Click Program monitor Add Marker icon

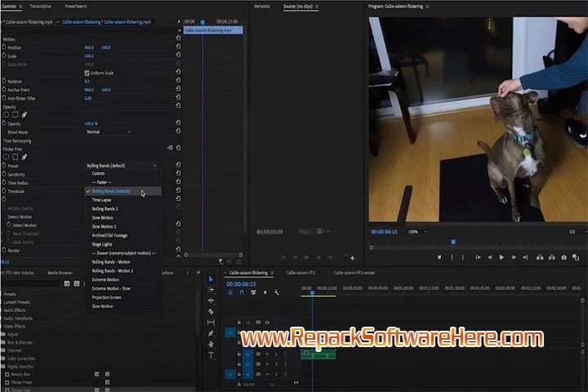coord(439,257)
